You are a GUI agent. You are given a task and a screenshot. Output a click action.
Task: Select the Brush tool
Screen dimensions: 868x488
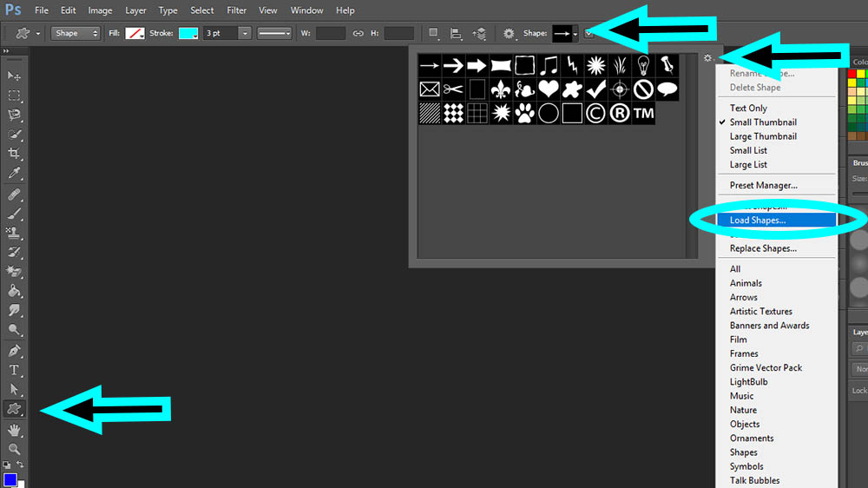[x=14, y=214]
